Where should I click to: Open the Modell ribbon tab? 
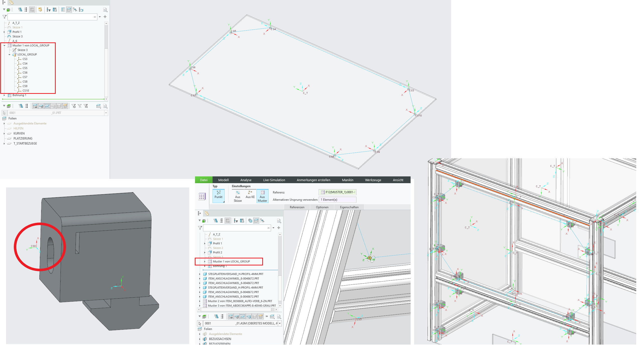(223, 180)
